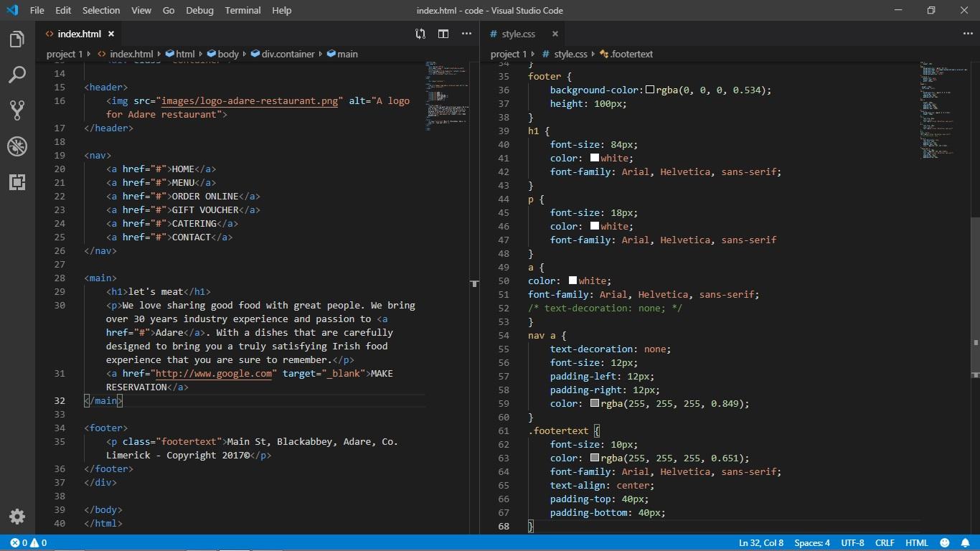Open the Terminal menu
Image resolution: width=980 pixels, height=551 pixels.
242,10
